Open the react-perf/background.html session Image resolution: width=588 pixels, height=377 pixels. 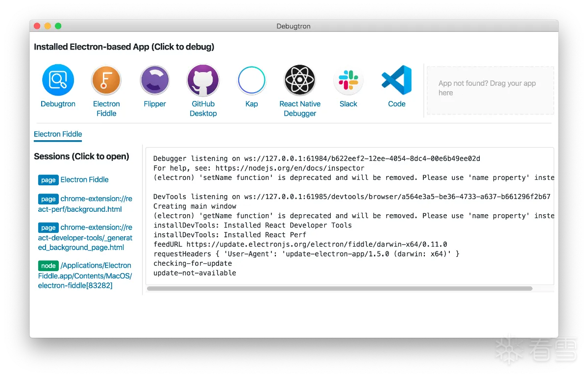(x=86, y=204)
